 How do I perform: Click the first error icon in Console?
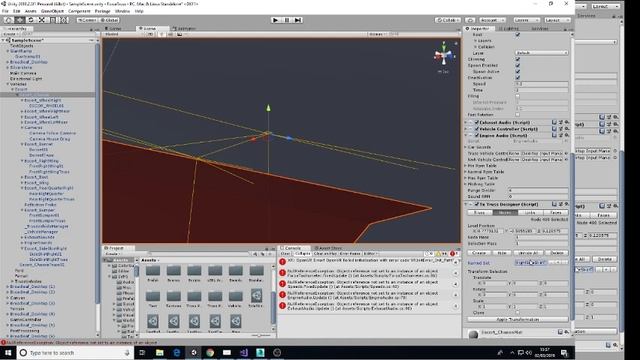[x=282, y=261]
